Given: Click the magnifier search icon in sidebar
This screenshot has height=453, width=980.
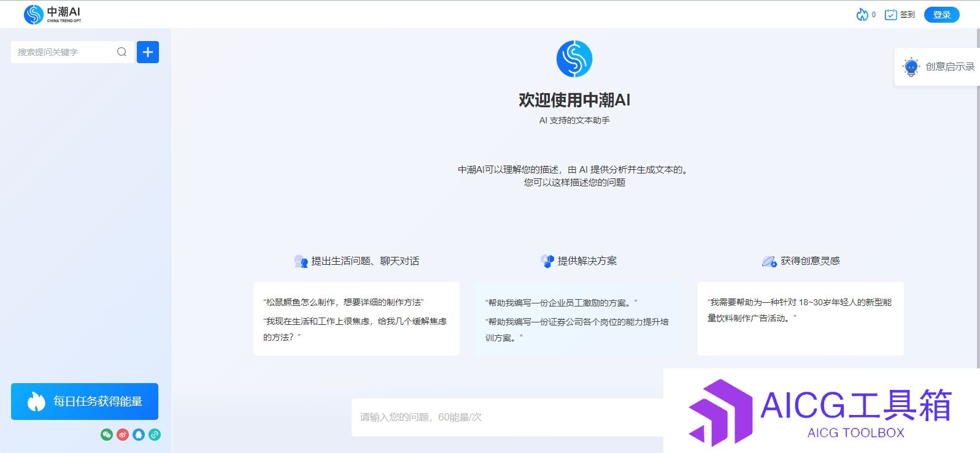Looking at the screenshot, I should point(122,52).
